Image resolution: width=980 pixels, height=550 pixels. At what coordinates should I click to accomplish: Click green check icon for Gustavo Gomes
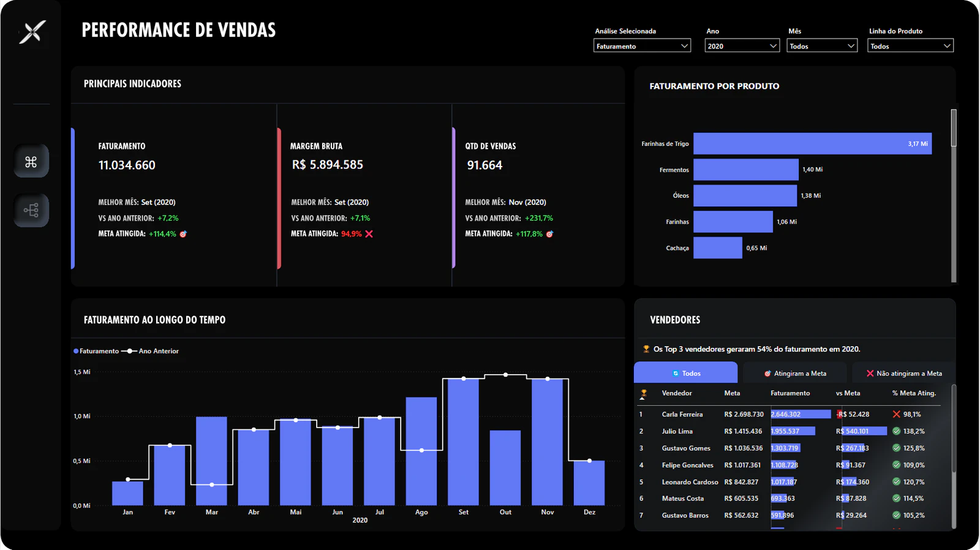pos(896,448)
